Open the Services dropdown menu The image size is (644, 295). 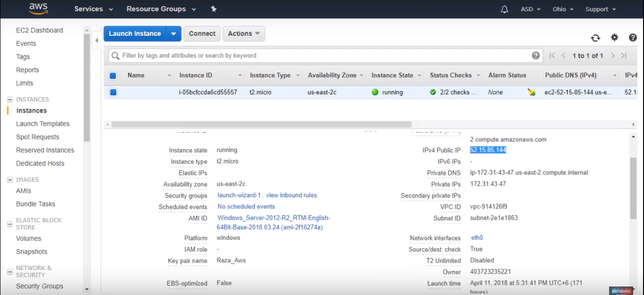tap(94, 9)
